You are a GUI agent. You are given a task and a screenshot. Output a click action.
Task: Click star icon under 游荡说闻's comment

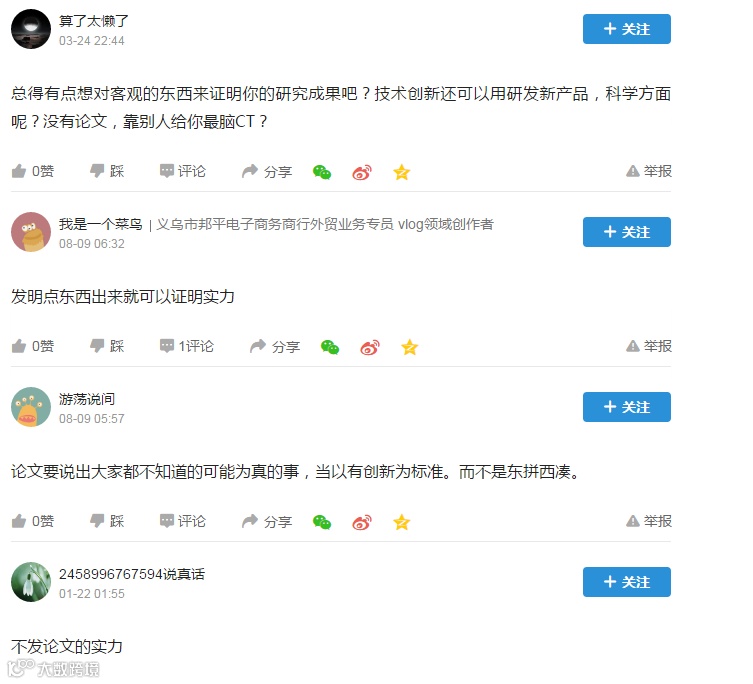pyautogui.click(x=401, y=522)
